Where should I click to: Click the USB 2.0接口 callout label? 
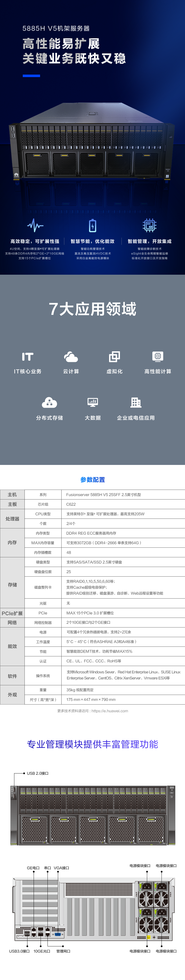(38, 773)
